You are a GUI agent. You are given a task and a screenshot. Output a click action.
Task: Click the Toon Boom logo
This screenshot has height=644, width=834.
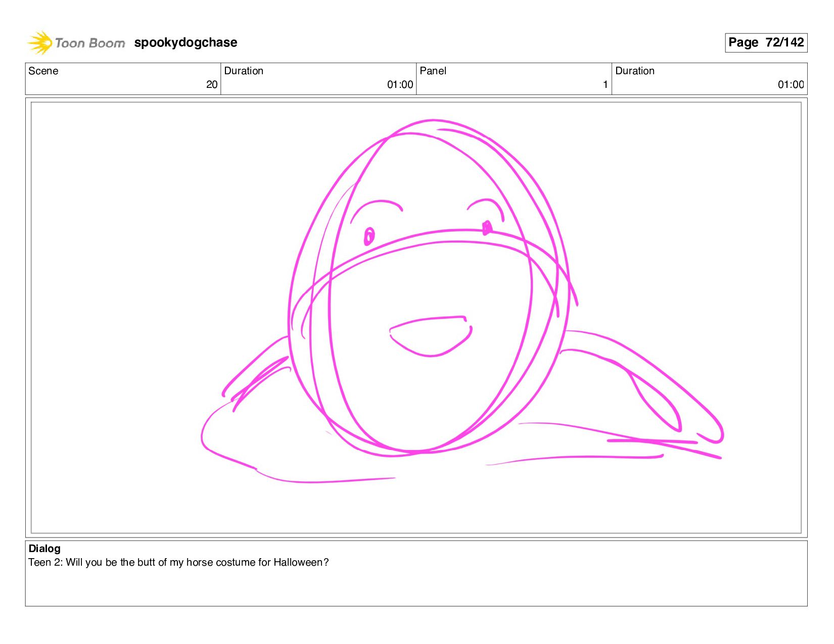tap(76, 42)
